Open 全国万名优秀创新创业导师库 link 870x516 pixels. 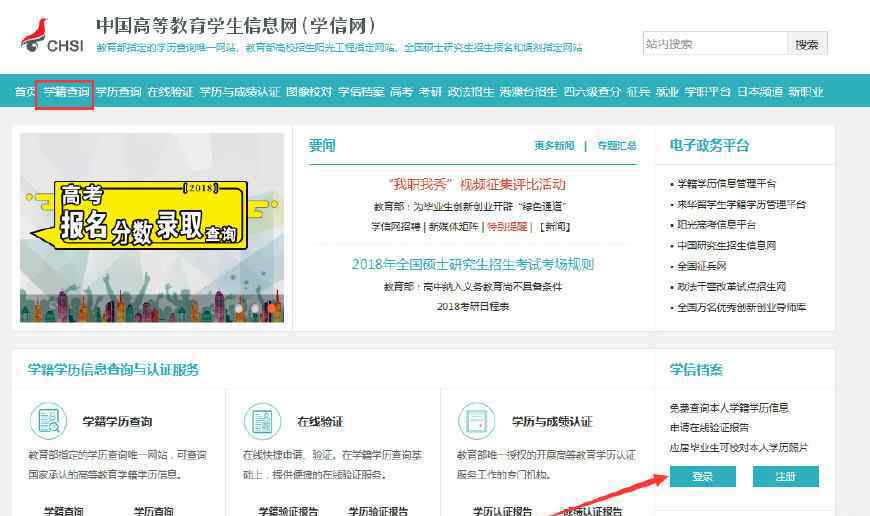click(x=741, y=307)
